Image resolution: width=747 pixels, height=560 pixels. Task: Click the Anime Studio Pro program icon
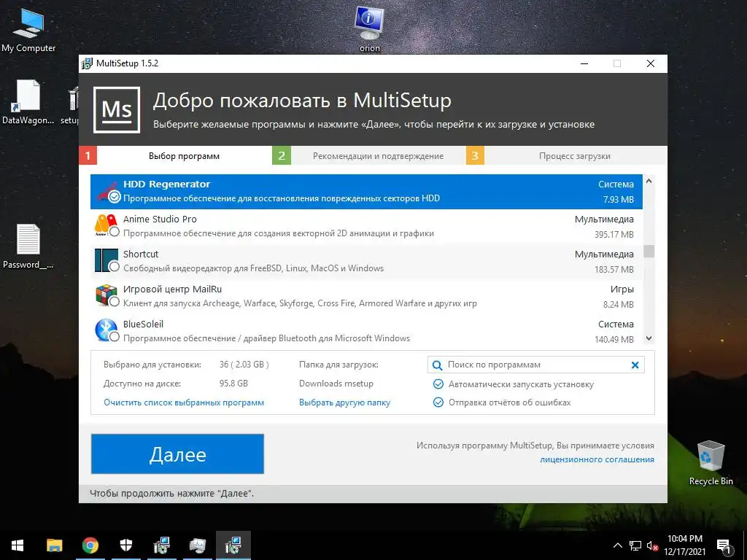[106, 225]
